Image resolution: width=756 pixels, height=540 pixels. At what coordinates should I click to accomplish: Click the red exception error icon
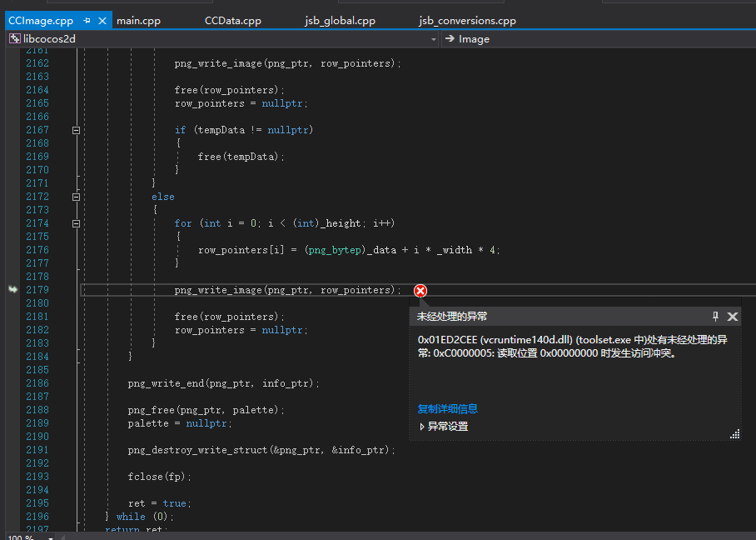coord(420,290)
